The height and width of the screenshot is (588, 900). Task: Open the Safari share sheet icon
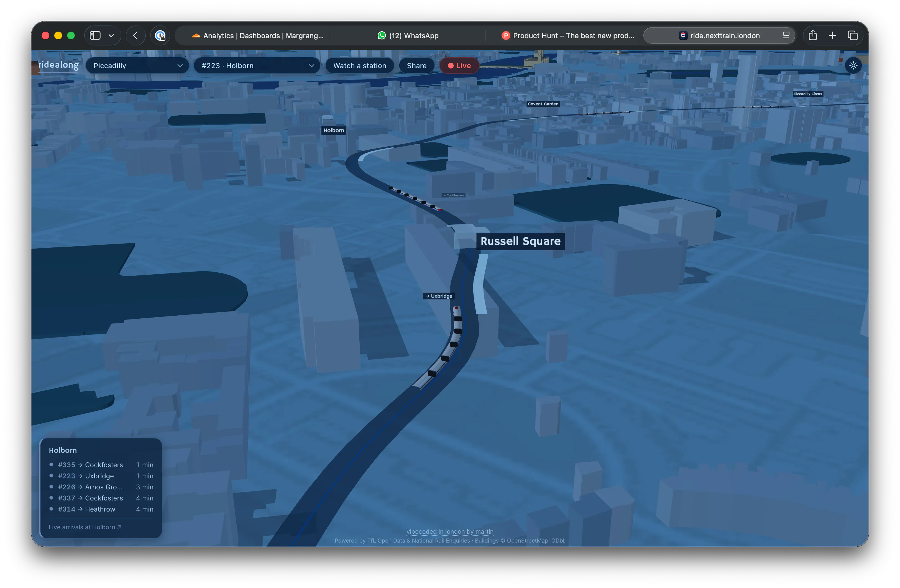813,35
